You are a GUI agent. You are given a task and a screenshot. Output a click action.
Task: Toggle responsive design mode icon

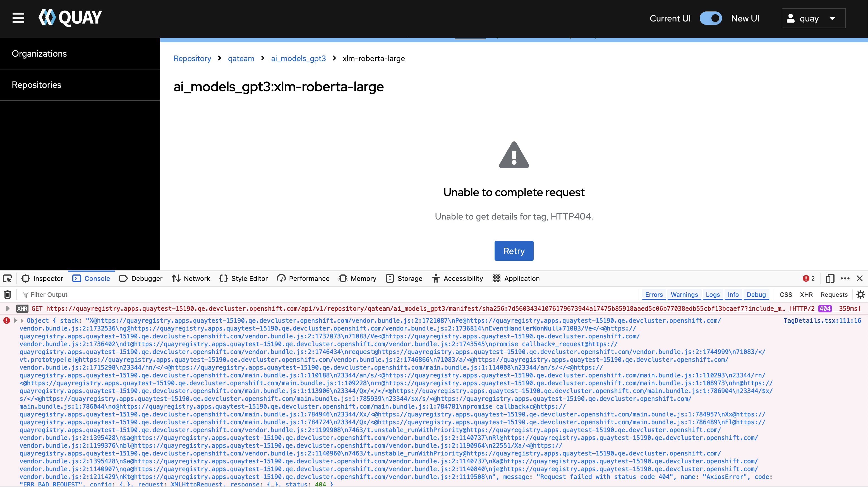pos(830,279)
